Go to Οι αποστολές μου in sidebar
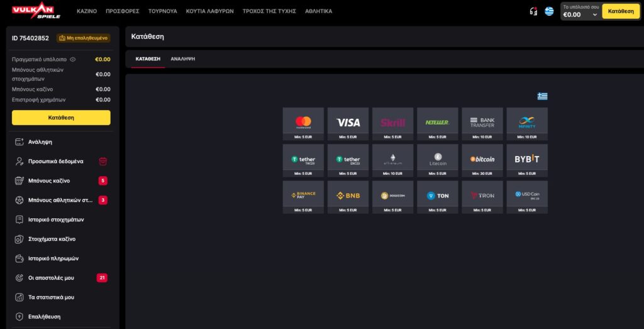 (x=51, y=278)
